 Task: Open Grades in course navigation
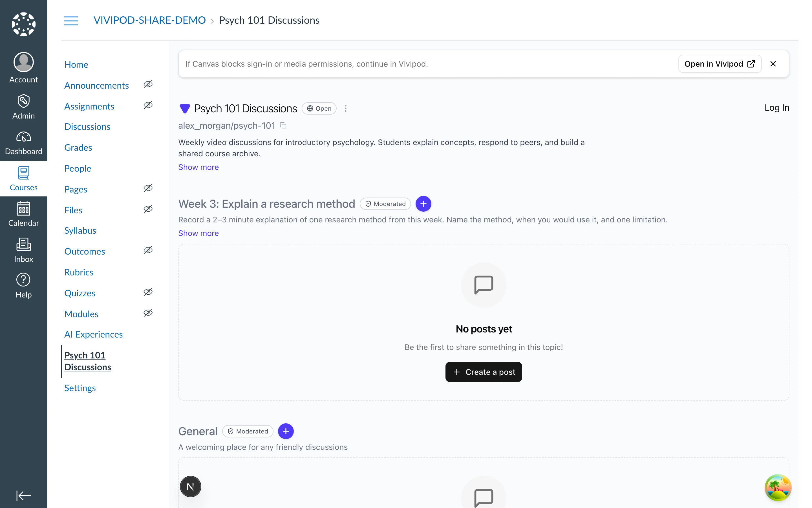(x=78, y=148)
